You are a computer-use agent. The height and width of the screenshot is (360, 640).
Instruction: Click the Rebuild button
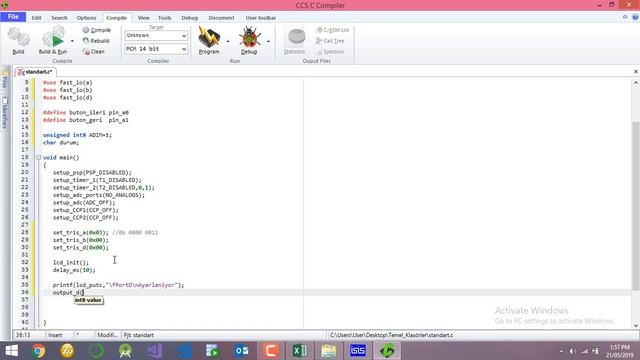[x=96, y=41]
